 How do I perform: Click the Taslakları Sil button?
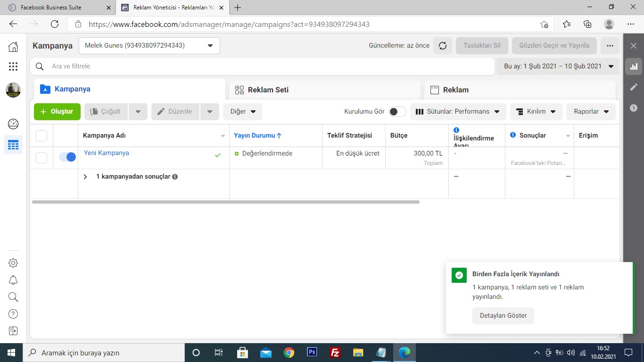click(482, 46)
